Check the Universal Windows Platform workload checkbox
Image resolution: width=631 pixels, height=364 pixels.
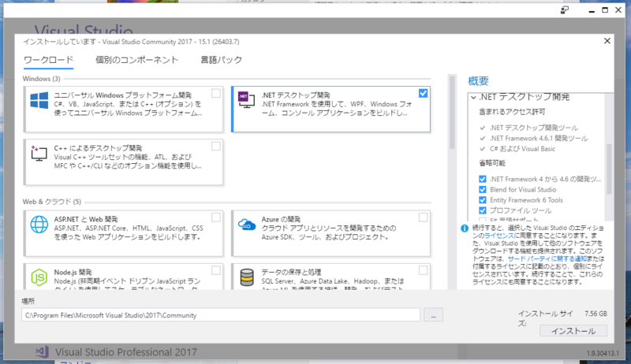click(216, 93)
